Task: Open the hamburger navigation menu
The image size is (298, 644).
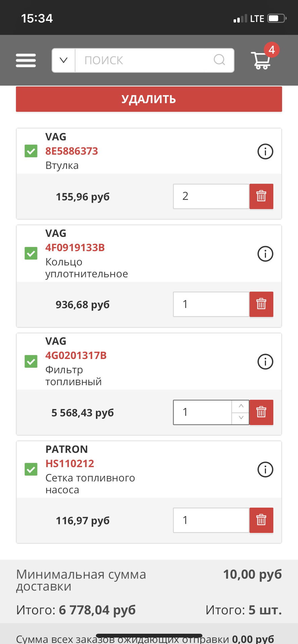Action: tap(26, 60)
